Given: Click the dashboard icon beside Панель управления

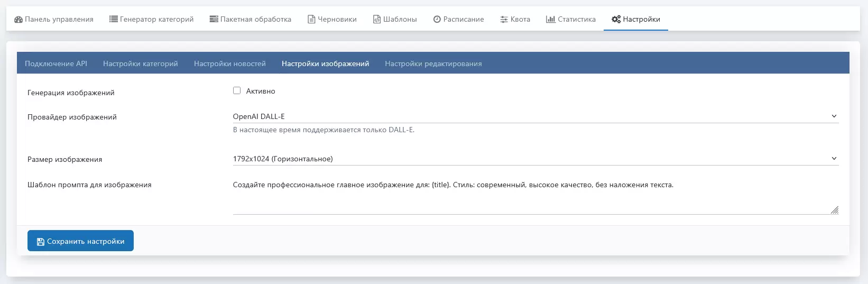Looking at the screenshot, I should click(19, 20).
